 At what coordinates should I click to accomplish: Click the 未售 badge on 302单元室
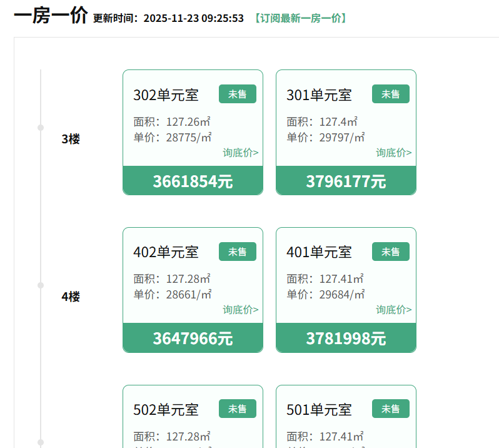click(x=238, y=94)
